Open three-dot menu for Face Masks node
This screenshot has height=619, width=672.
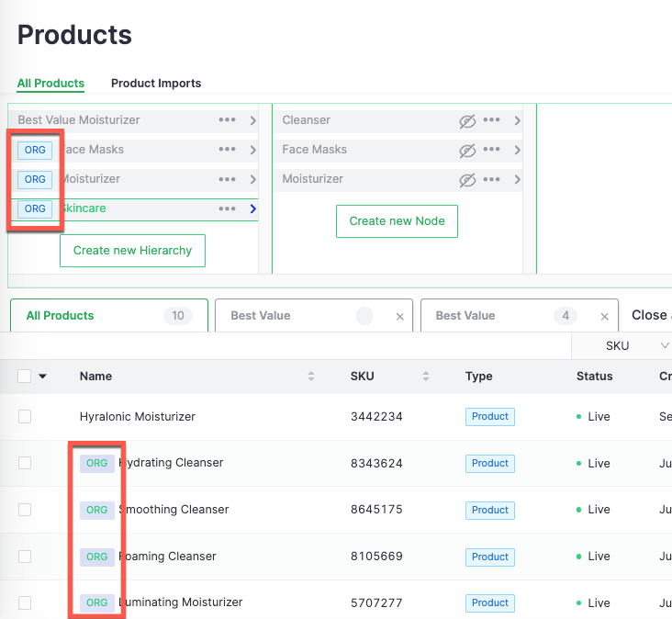(492, 150)
